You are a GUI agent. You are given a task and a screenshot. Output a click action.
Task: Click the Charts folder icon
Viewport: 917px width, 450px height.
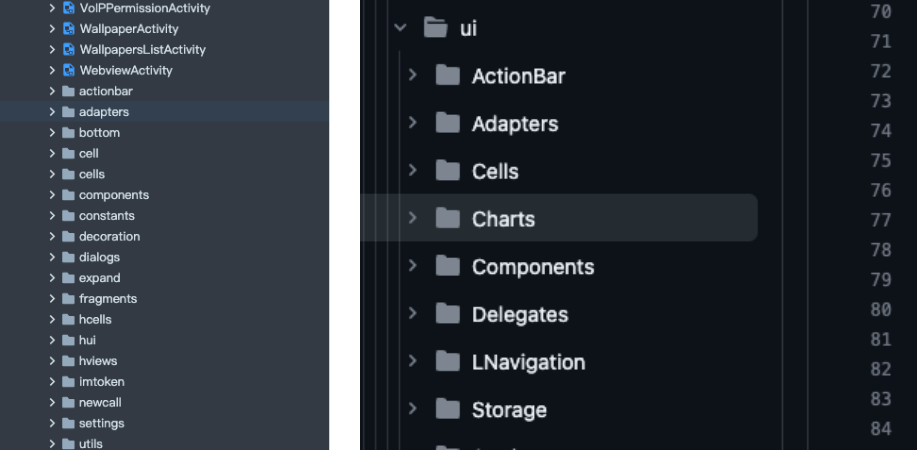coord(448,218)
